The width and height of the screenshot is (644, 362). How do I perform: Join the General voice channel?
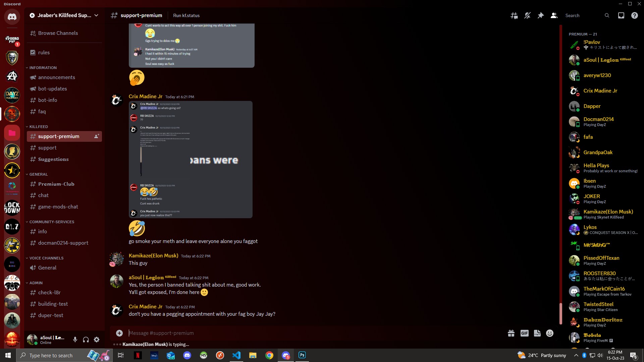pyautogui.click(x=64, y=268)
